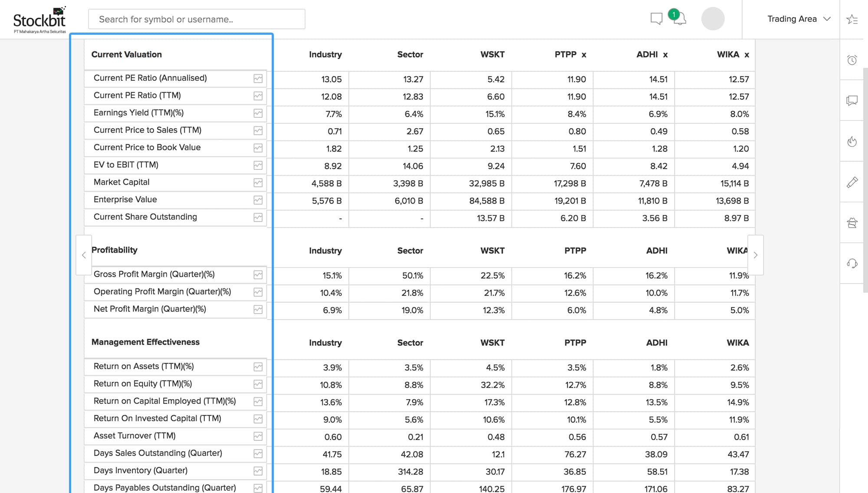Click the search symbol or username field
The height and width of the screenshot is (493, 868).
pyautogui.click(x=197, y=19)
